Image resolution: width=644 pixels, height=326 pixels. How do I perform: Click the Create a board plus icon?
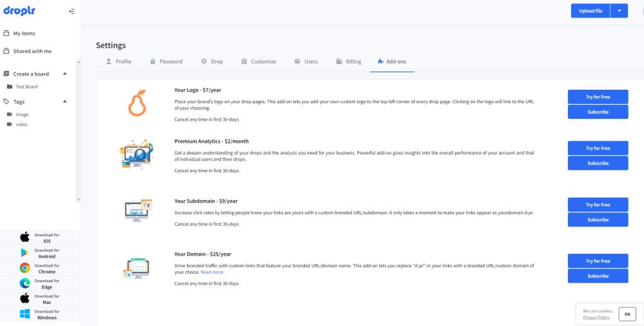pos(6,74)
